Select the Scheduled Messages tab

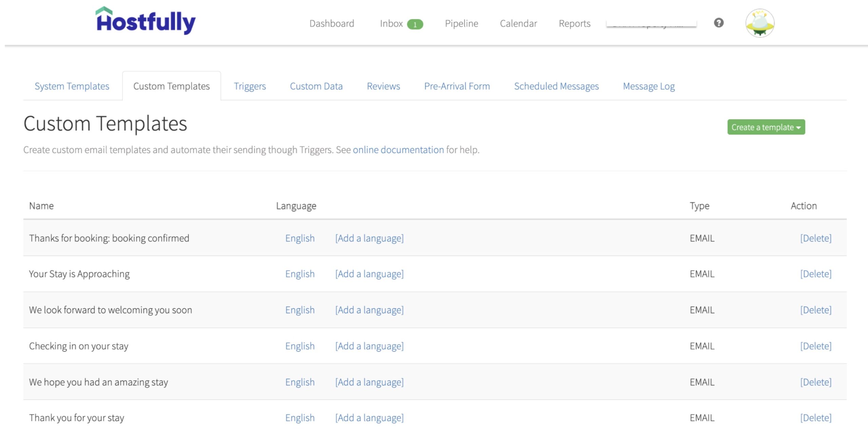(556, 86)
